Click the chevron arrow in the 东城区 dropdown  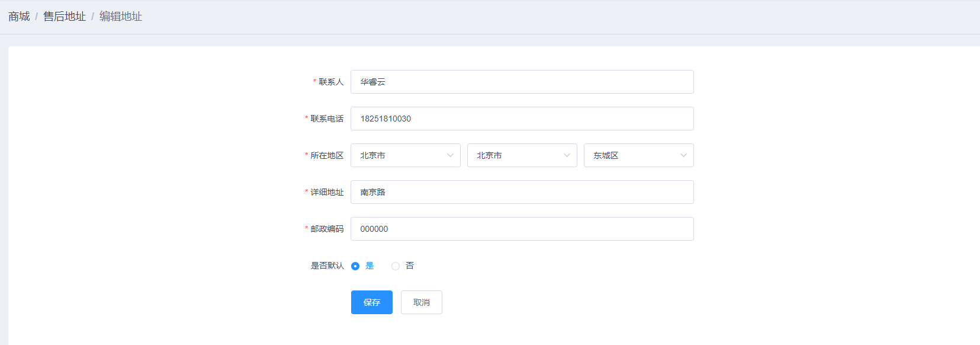coord(683,155)
